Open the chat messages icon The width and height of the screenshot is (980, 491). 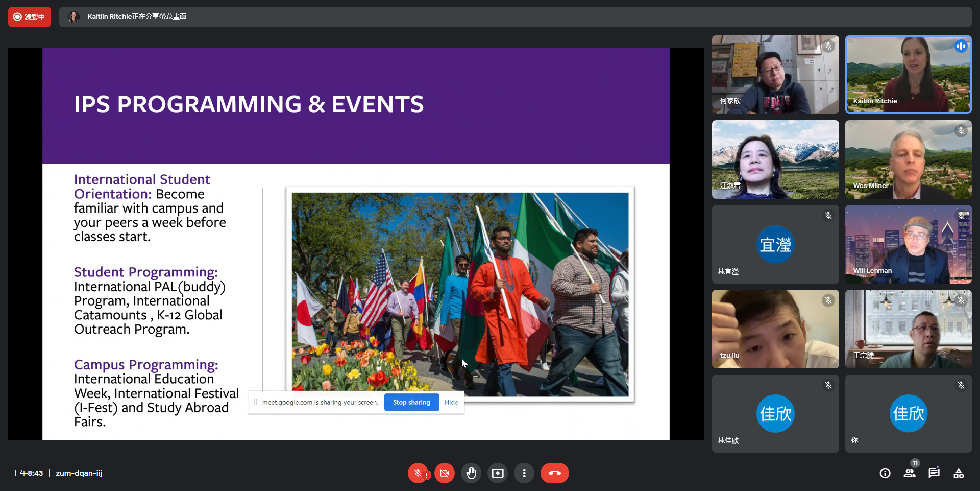[934, 473]
